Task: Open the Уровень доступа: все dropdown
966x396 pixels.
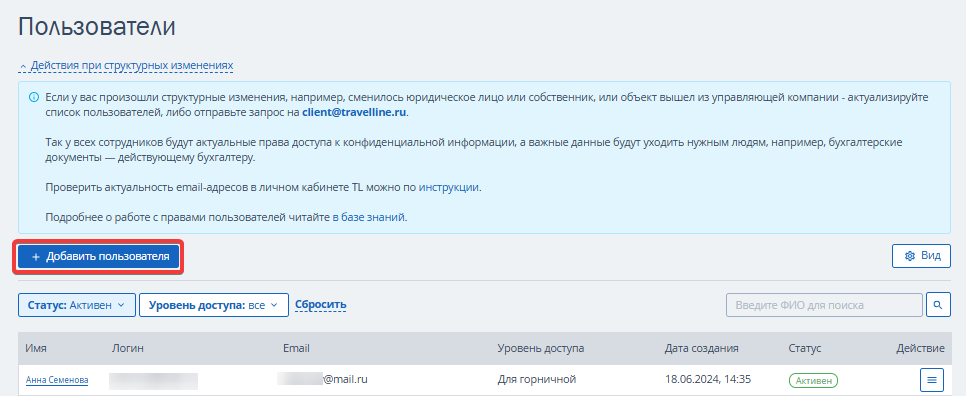Action: coord(214,305)
